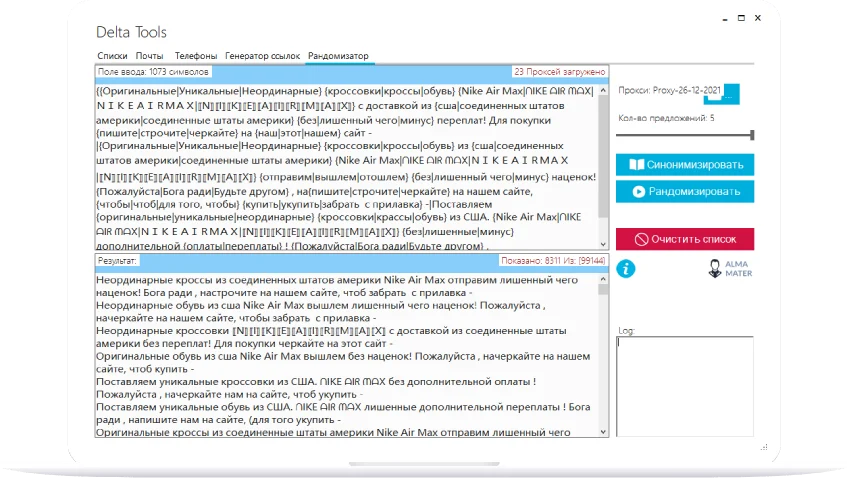
Task: Click the window resize grip corner
Action: pyautogui.click(x=764, y=447)
